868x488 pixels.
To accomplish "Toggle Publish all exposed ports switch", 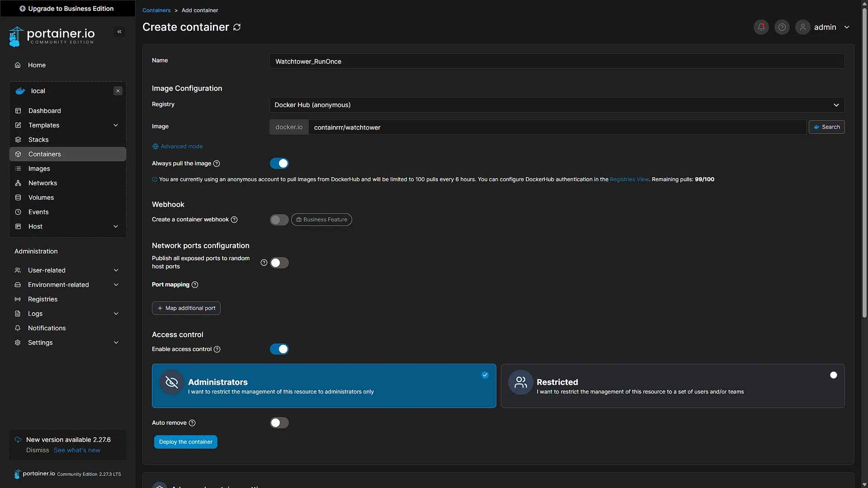I will (x=279, y=263).
